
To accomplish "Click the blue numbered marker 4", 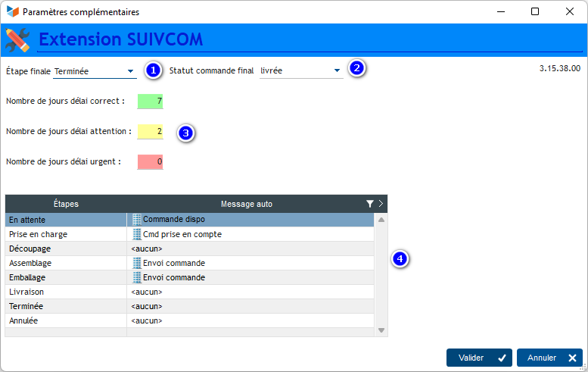I will pyautogui.click(x=400, y=259).
